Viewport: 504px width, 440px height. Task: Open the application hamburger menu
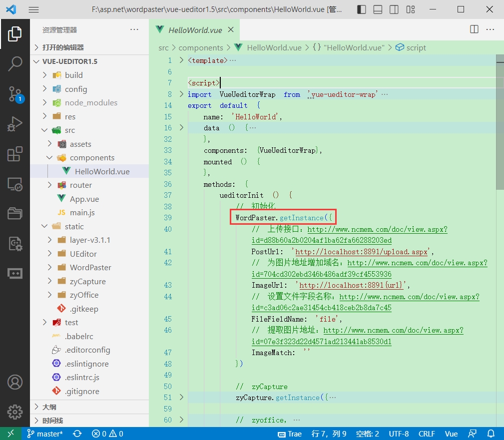[34, 9]
